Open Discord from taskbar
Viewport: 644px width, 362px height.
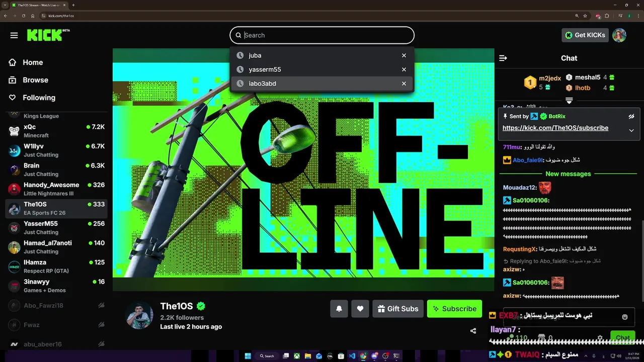click(374, 356)
